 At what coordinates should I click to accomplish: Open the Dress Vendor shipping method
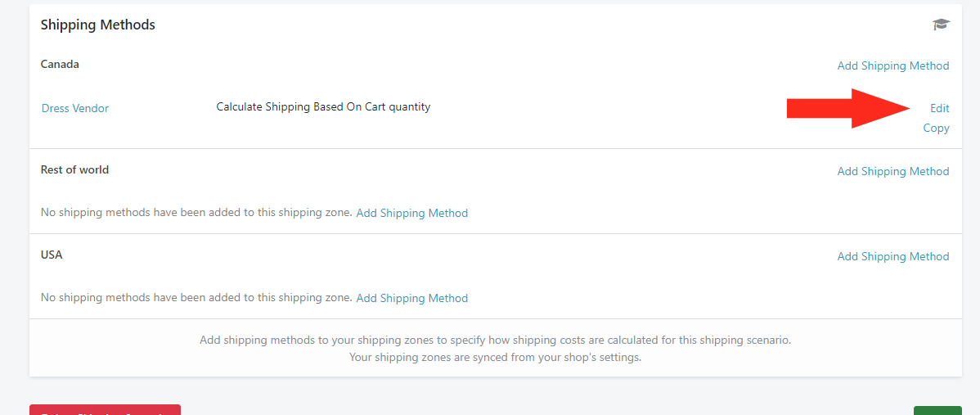pyautogui.click(x=75, y=108)
